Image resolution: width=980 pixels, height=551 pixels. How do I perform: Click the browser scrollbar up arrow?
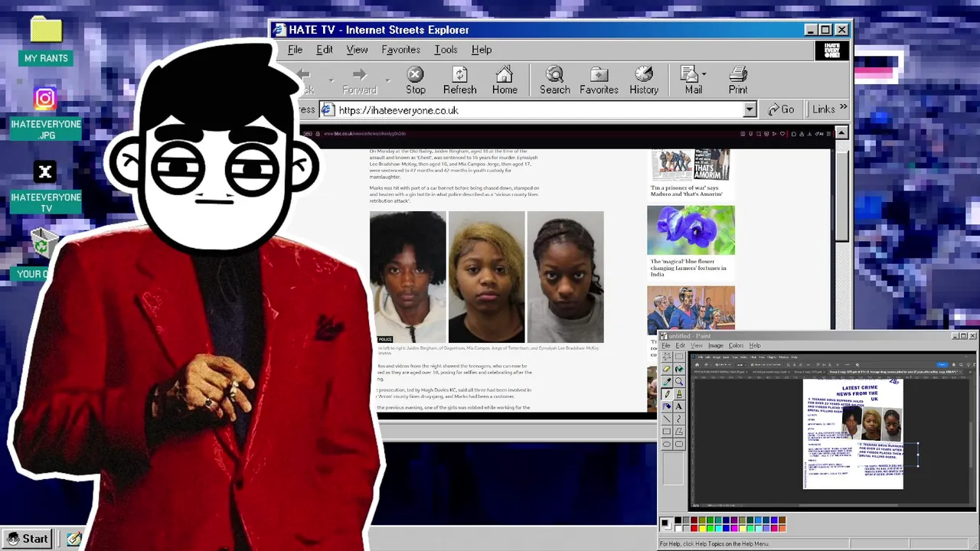pyautogui.click(x=841, y=133)
